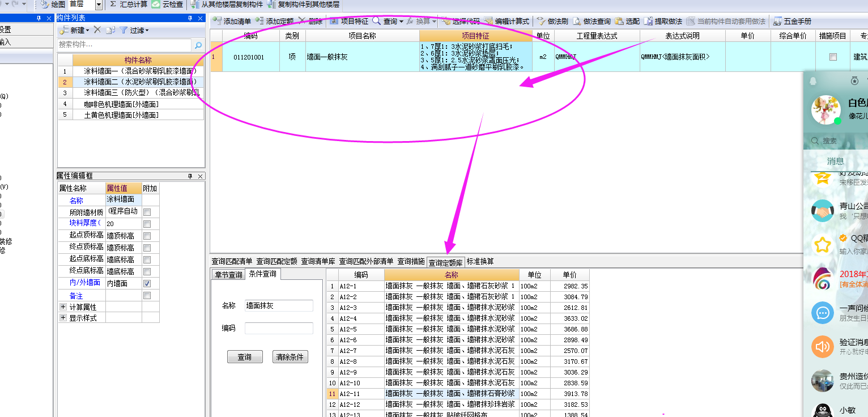Check the 措施项目 checkbox in row 1
Screen dimensions: 868x417
click(833, 57)
